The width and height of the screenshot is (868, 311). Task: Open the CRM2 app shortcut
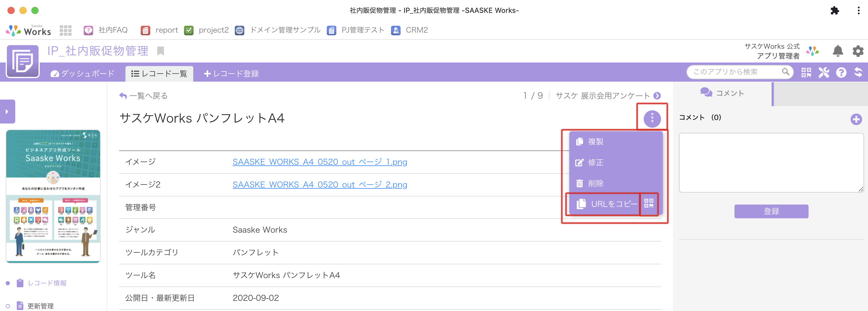[410, 31]
